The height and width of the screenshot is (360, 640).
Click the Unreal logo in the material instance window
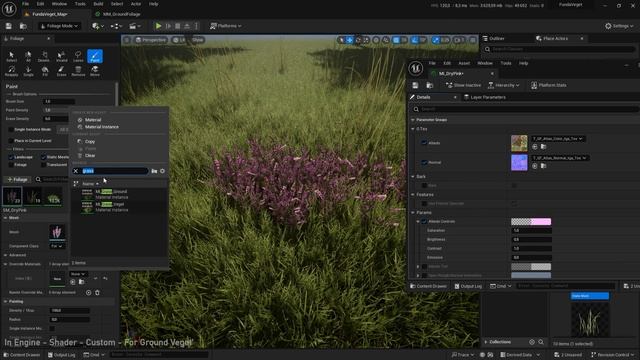(x=416, y=68)
